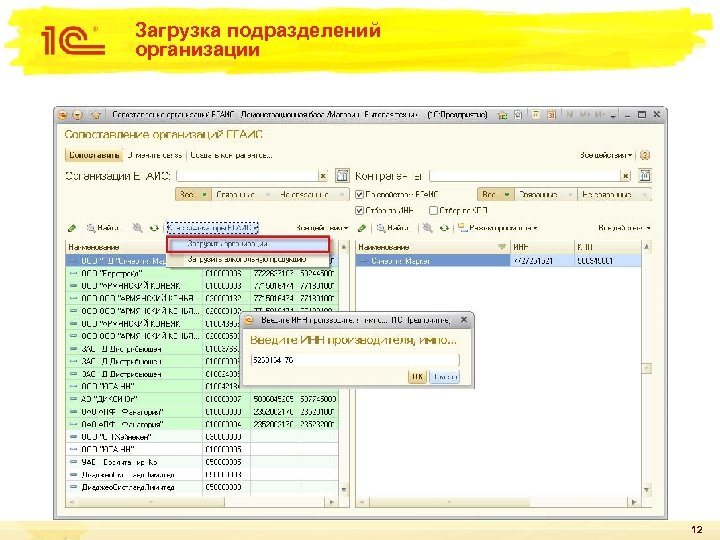Toggle the Отбор по ИНН checkbox

[360, 210]
